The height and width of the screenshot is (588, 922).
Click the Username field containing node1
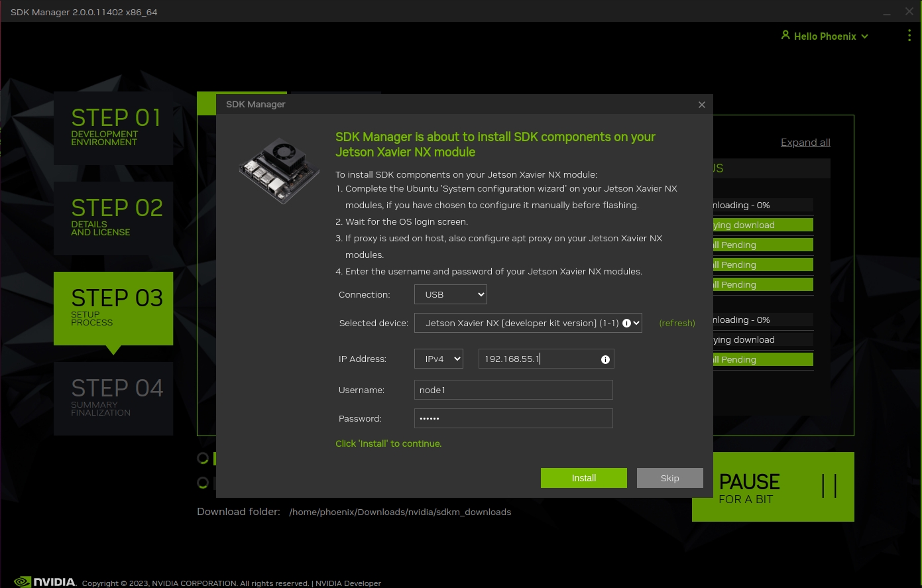tap(513, 390)
